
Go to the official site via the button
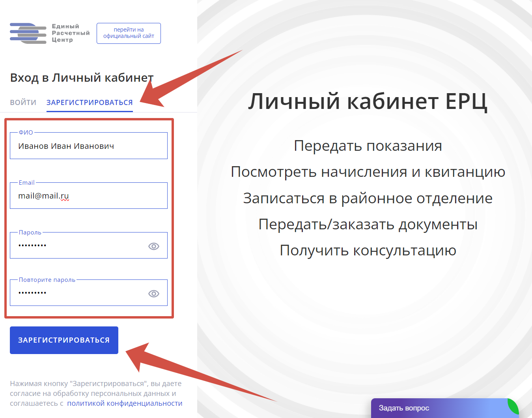[x=129, y=33]
